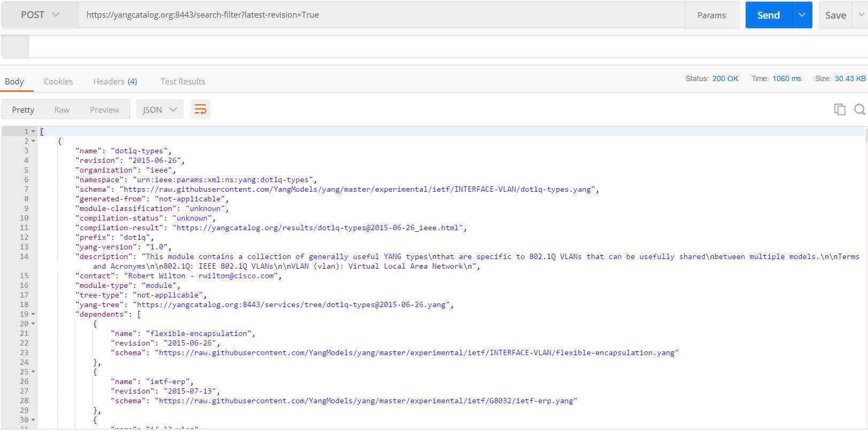The width and height of the screenshot is (868, 431).
Task: Open the Params editor
Action: [711, 15]
